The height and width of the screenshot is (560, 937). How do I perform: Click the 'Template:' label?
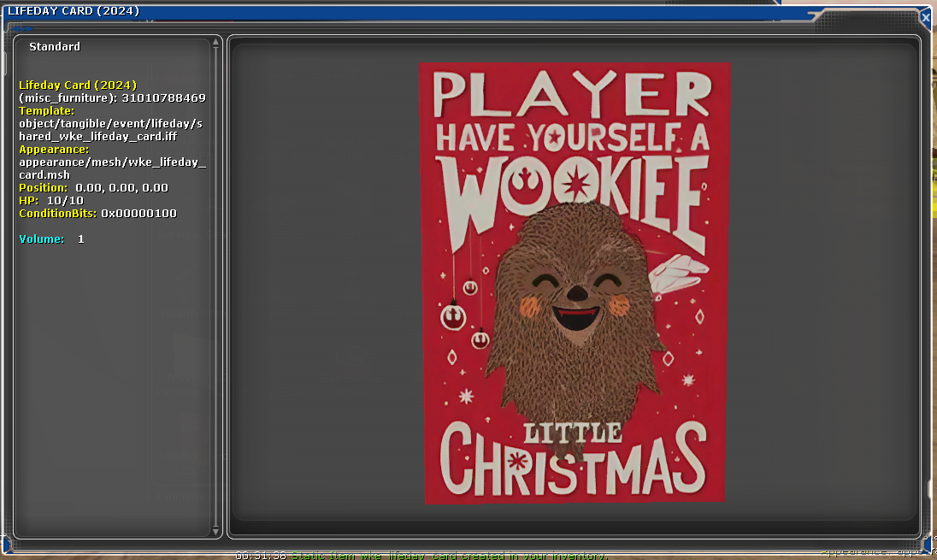(x=47, y=111)
